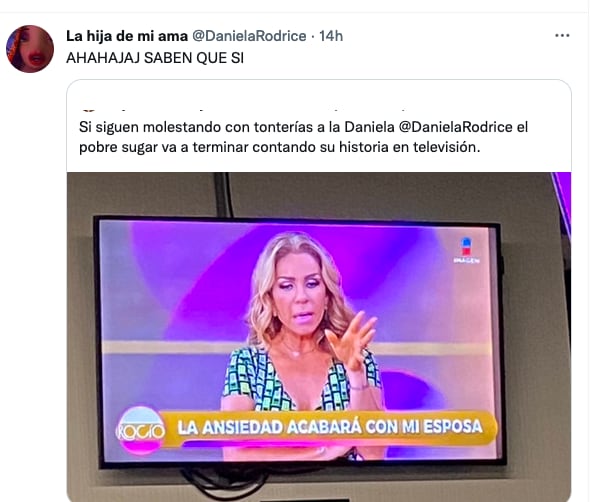Click the LA ANSIEDAD ACABARÁ CON MI ESPOSA banner

point(329,427)
